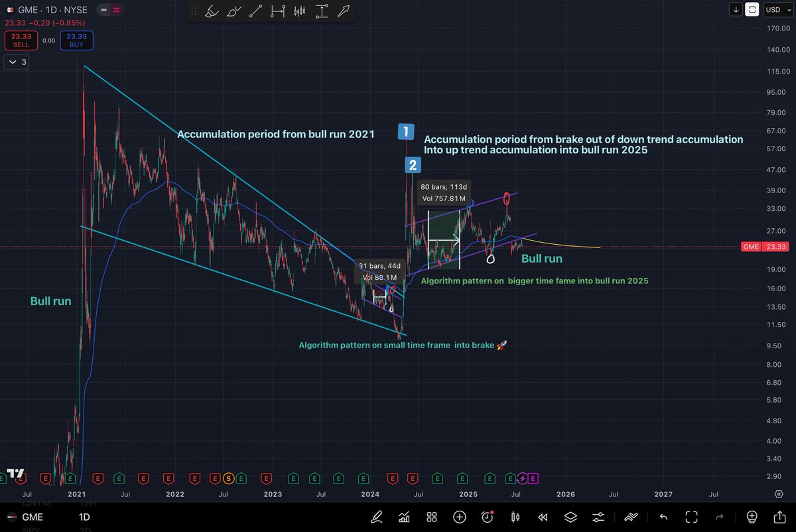The height and width of the screenshot is (532, 796).
Task: Open the trading panel wave icon
Action: (x=631, y=517)
